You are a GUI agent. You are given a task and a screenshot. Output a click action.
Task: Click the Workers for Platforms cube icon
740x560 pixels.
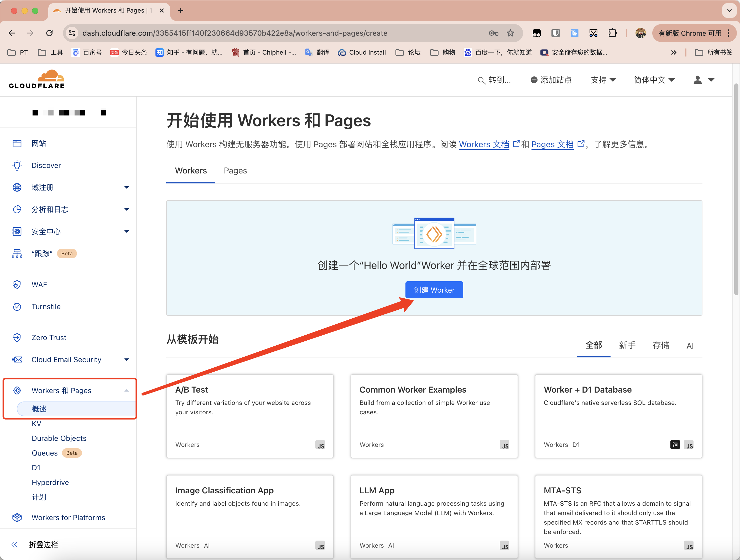click(x=17, y=517)
